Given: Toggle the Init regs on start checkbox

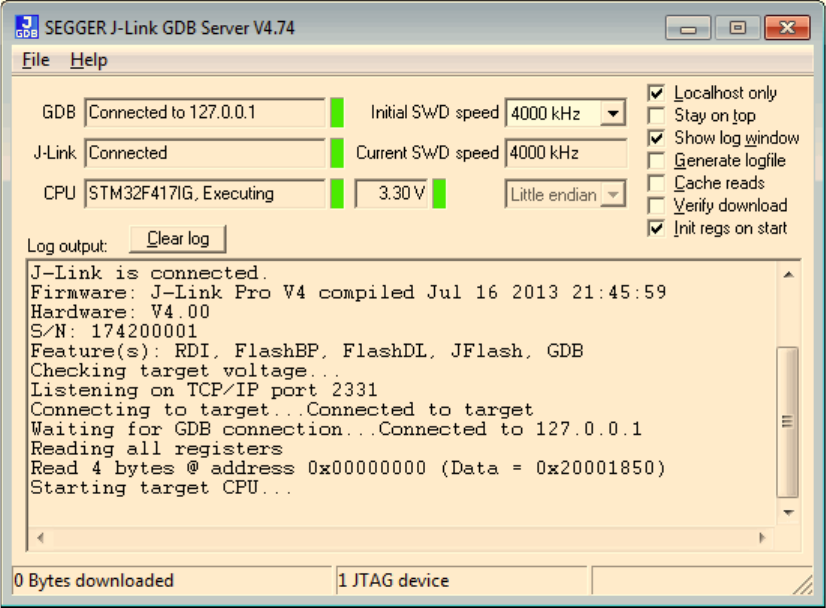Looking at the screenshot, I should [x=656, y=229].
